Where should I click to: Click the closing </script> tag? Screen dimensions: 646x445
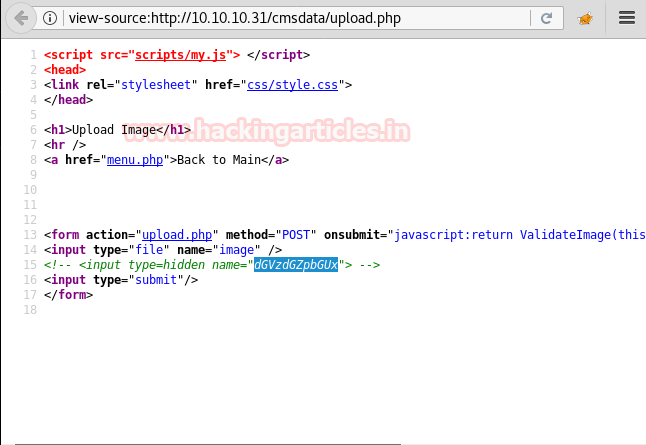point(278,55)
